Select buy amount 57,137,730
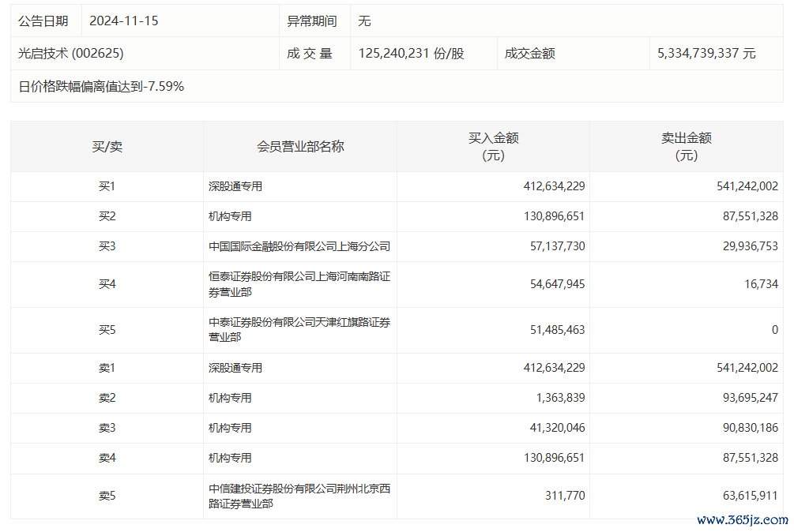 click(x=558, y=246)
